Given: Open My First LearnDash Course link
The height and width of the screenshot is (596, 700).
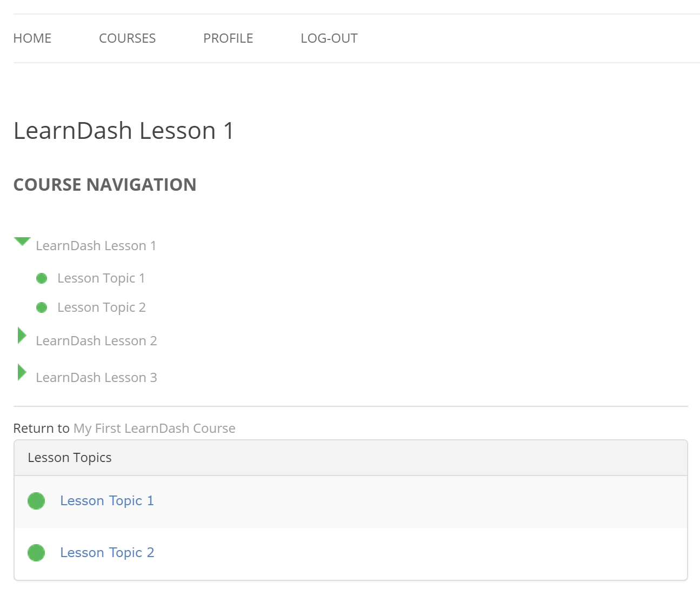Looking at the screenshot, I should pos(154,428).
